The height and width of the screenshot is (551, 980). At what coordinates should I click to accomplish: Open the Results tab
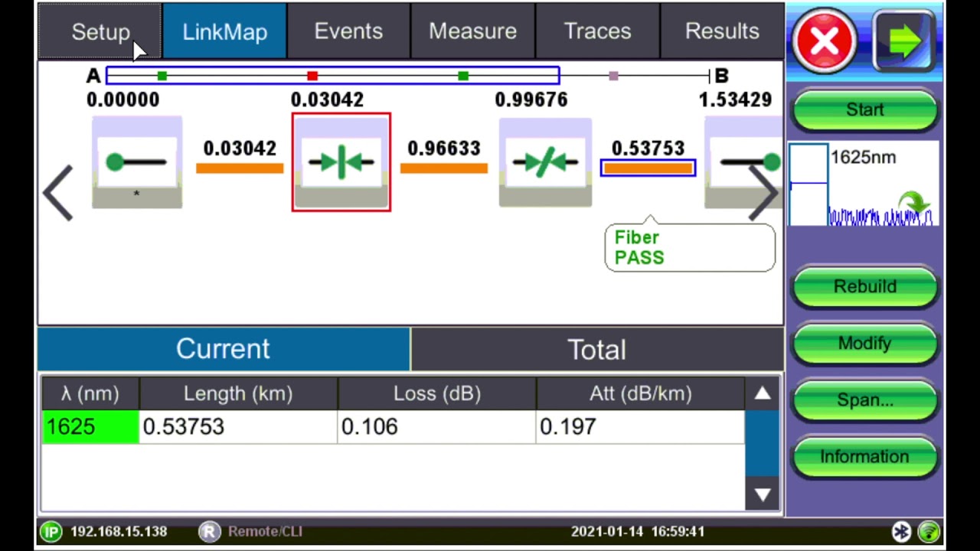(x=722, y=31)
